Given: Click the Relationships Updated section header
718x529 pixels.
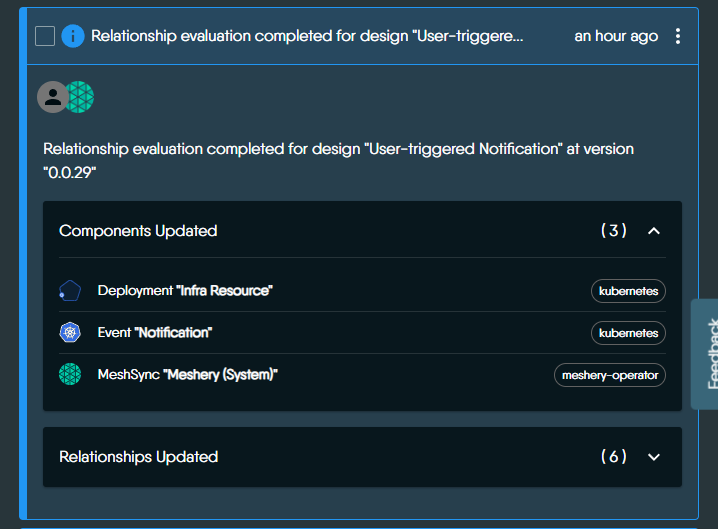Looking at the screenshot, I should pos(138,457).
